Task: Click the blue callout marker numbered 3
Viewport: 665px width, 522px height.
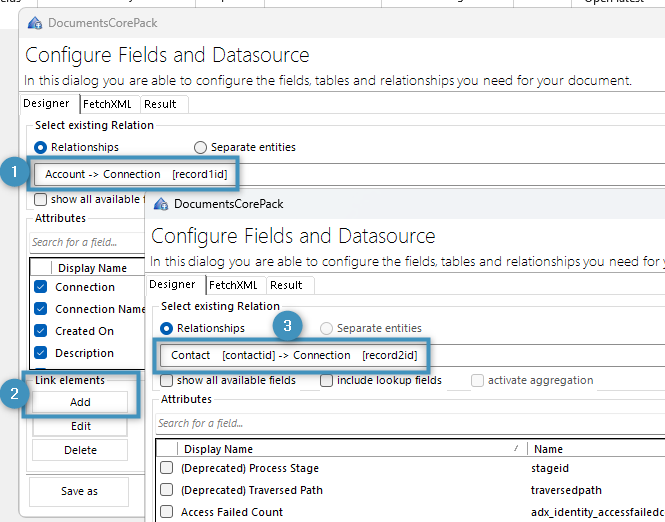Action: click(288, 325)
